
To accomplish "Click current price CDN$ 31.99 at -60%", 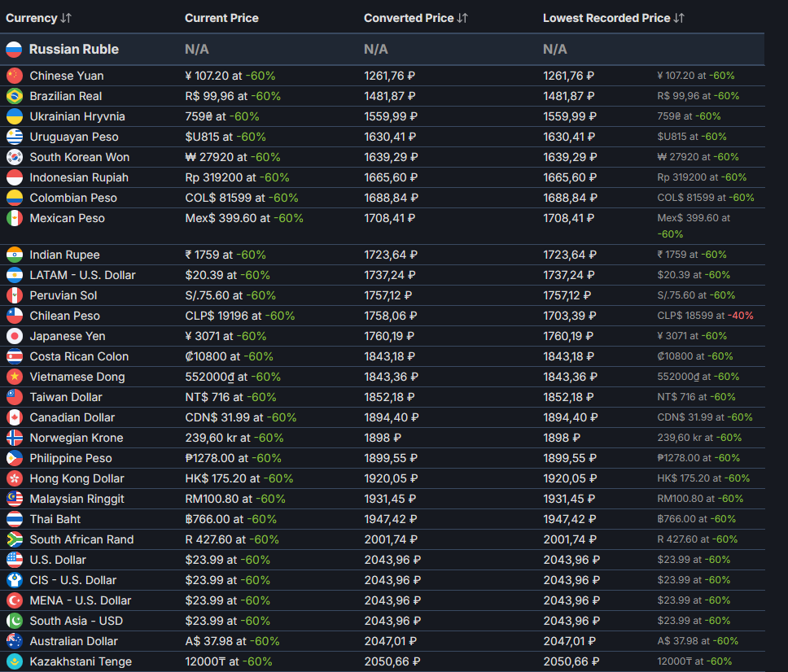I will [x=241, y=417].
